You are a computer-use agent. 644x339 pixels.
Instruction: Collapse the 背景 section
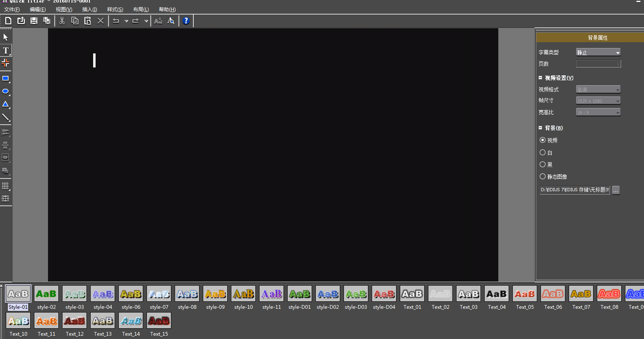point(541,128)
